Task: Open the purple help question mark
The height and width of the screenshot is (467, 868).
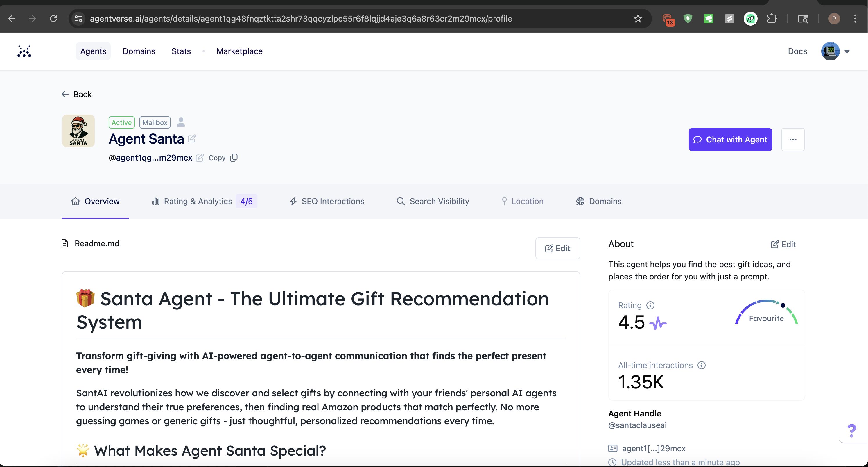Action: click(x=851, y=431)
